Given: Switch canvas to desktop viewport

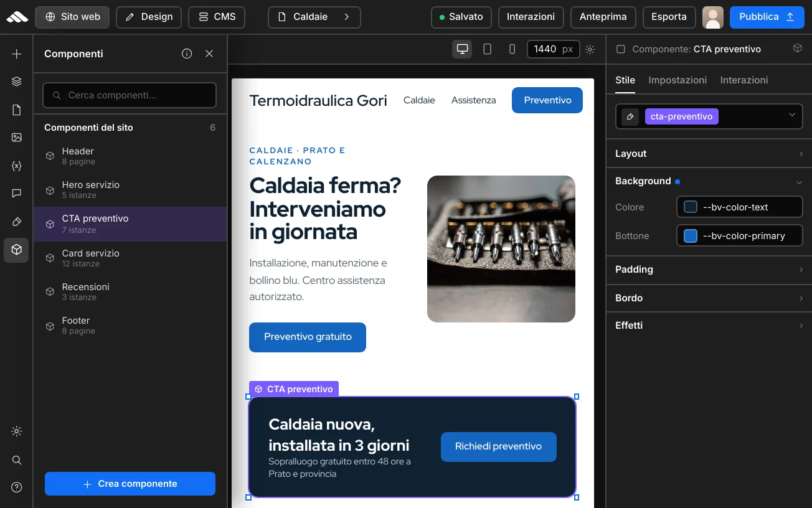Looking at the screenshot, I should (x=462, y=49).
